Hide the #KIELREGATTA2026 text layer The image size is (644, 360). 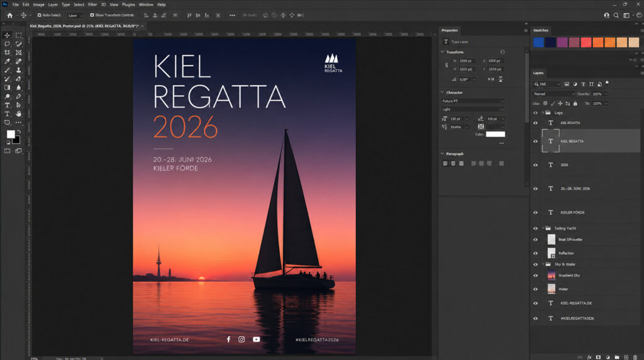click(535, 318)
